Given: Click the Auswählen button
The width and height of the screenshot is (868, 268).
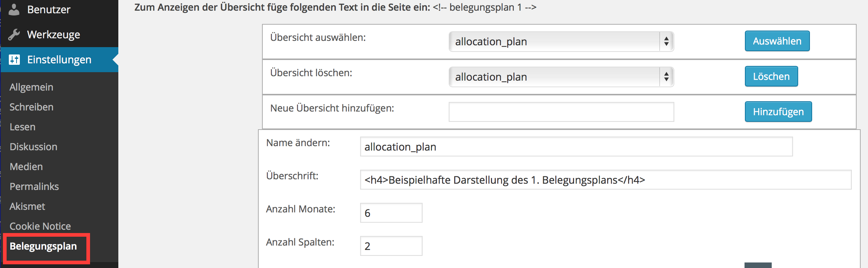Looking at the screenshot, I should pyautogui.click(x=777, y=41).
